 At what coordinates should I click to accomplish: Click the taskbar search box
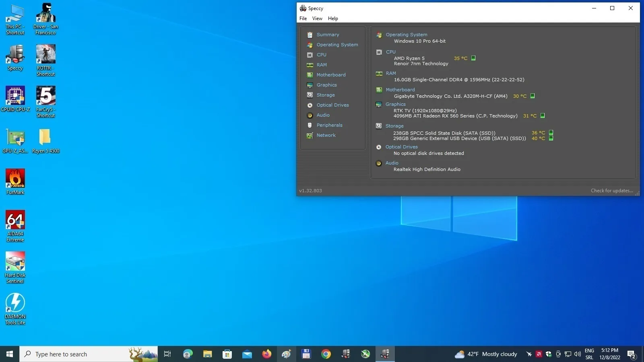(89, 354)
